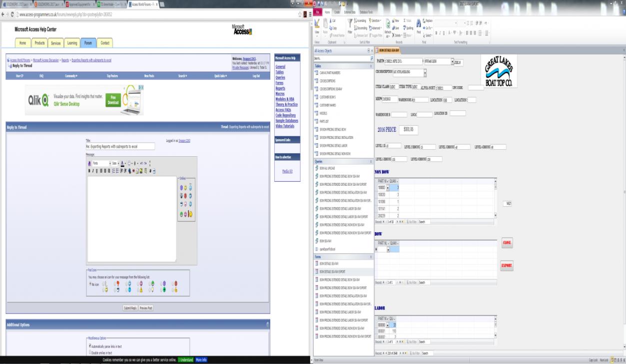Screen dimensions: 626x364
Task: Open the Sizes dropdown in message editor
Action: pyautogui.click(x=116, y=163)
